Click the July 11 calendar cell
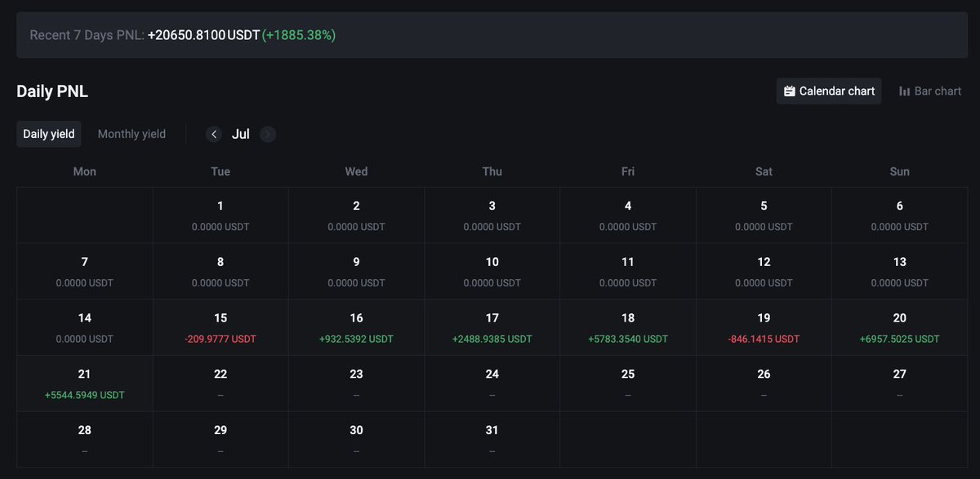This screenshot has height=479, width=980. [x=628, y=272]
